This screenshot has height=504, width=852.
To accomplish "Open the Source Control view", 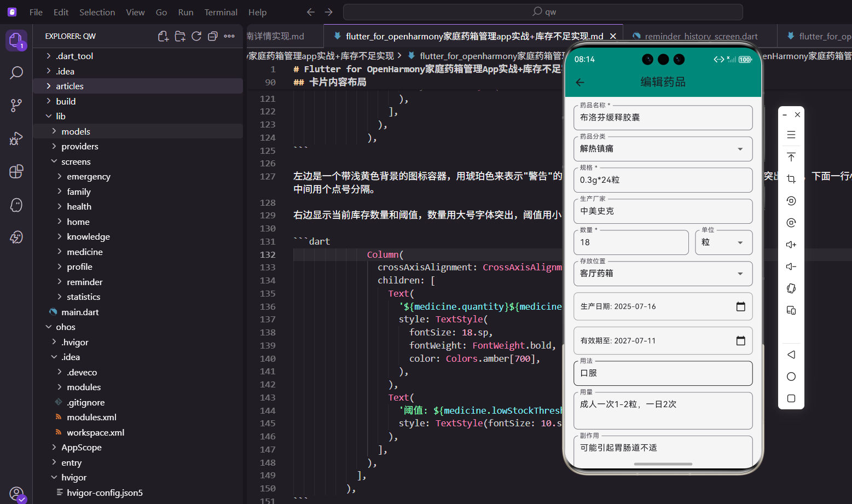I will [x=16, y=103].
